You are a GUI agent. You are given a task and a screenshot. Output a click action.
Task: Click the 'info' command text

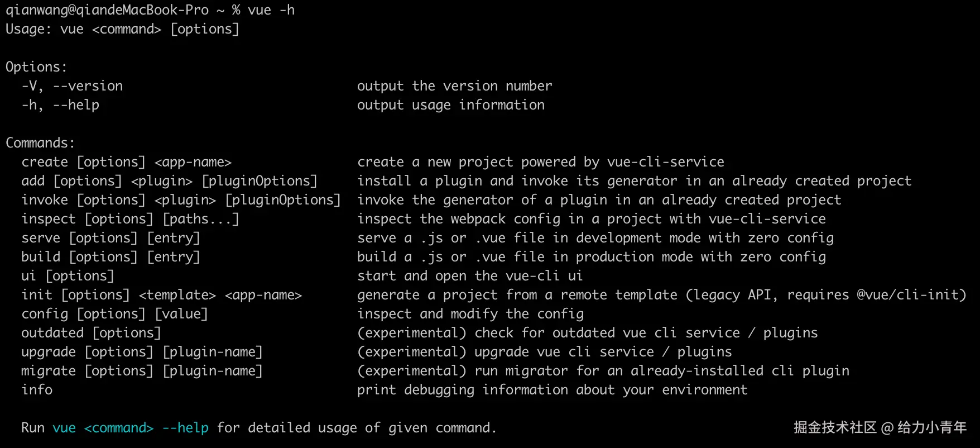coord(37,390)
